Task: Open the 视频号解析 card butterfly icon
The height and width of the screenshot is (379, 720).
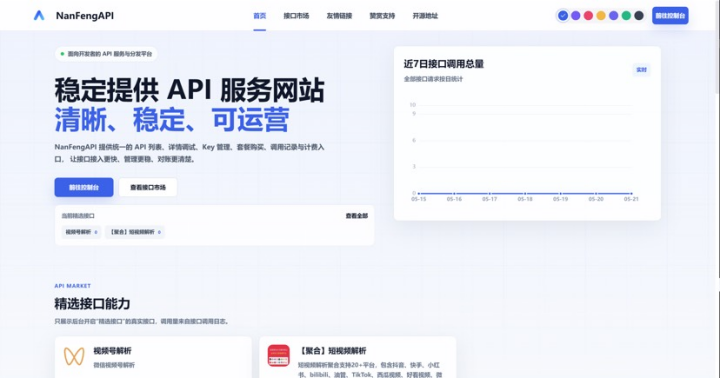Action: pyautogui.click(x=74, y=356)
